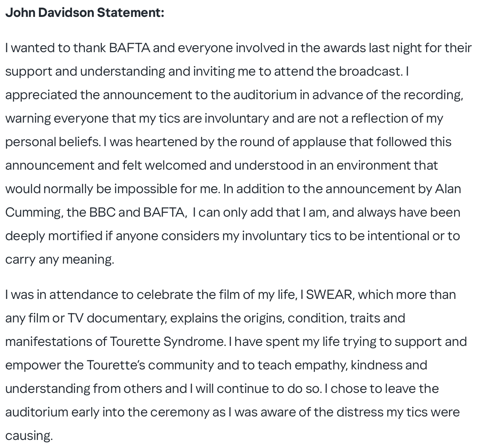Click the word "manifestations"
Screen dimensions: 479x448
[49, 342]
